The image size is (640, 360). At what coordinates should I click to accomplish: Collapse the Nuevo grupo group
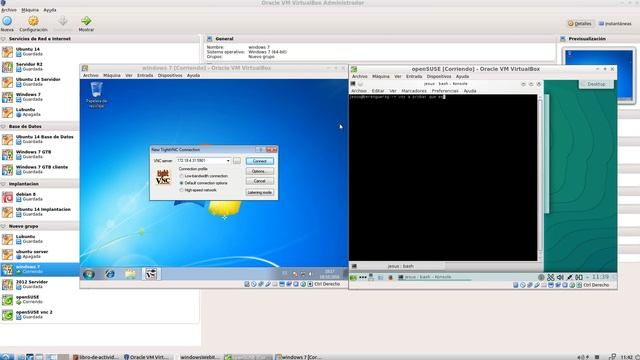(4, 226)
